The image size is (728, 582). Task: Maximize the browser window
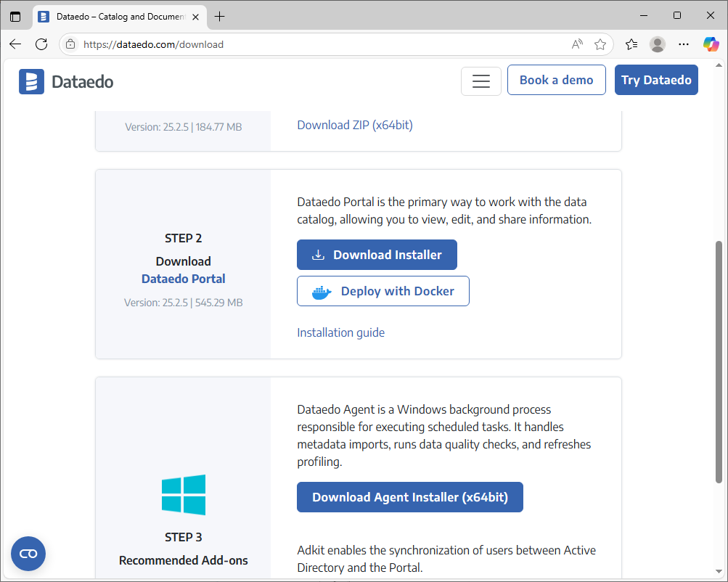(x=677, y=15)
